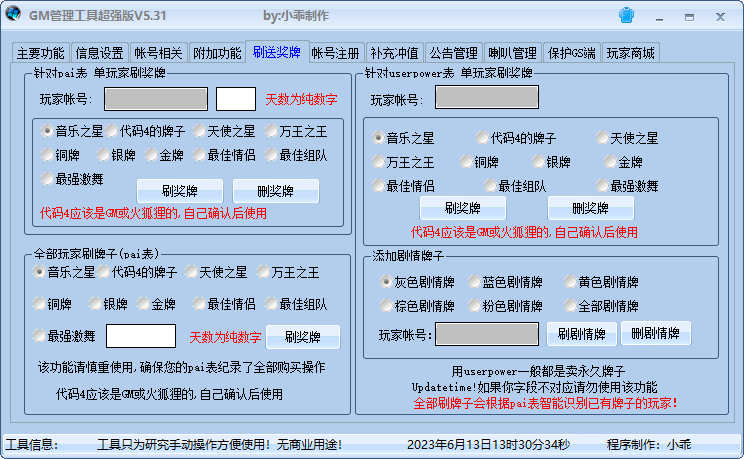Select 天使之星 in pai表 single-player group

224,131
